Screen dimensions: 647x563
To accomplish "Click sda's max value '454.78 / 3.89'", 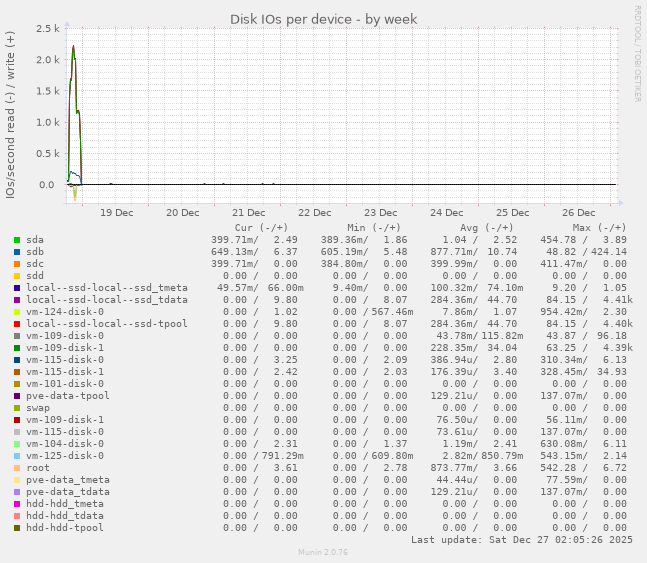I will coord(583,240).
